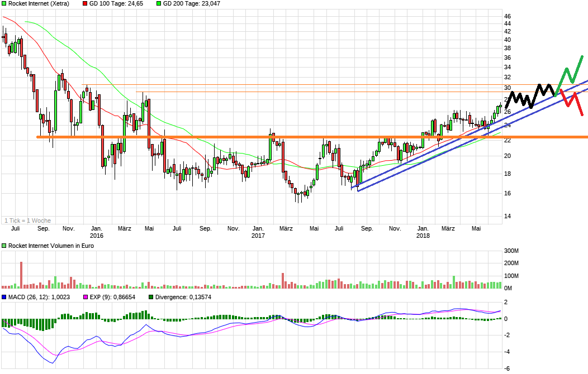Click the orange horizontal support line
The image size is (588, 374).
[x=224, y=136]
